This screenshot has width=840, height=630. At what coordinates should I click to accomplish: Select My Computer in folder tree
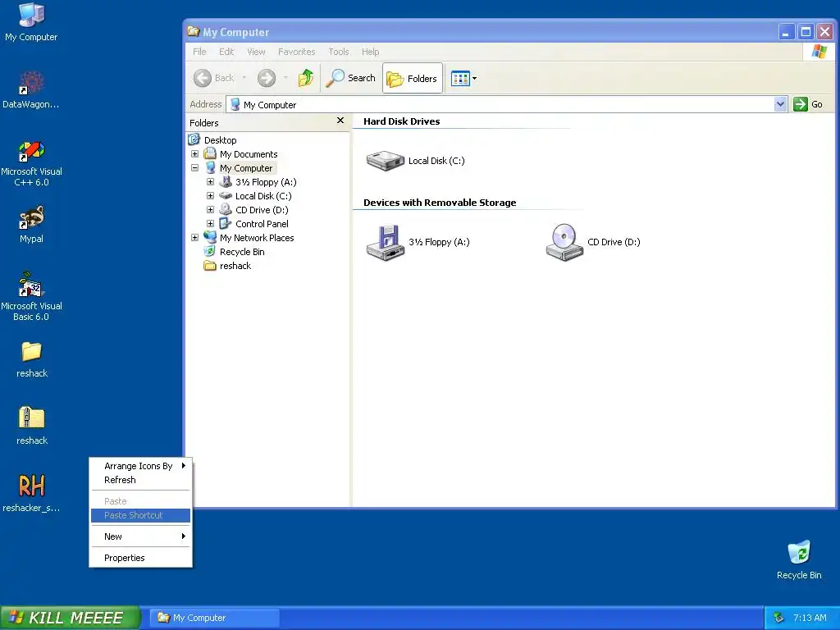246,168
